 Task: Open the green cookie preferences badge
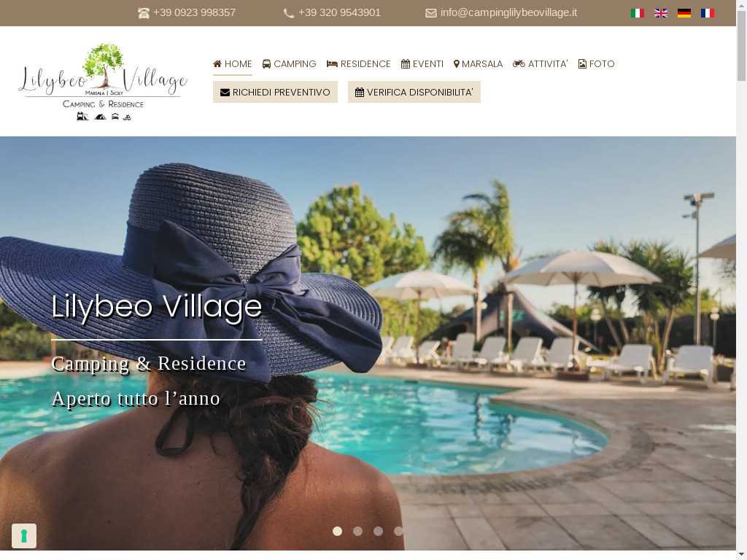[24, 536]
